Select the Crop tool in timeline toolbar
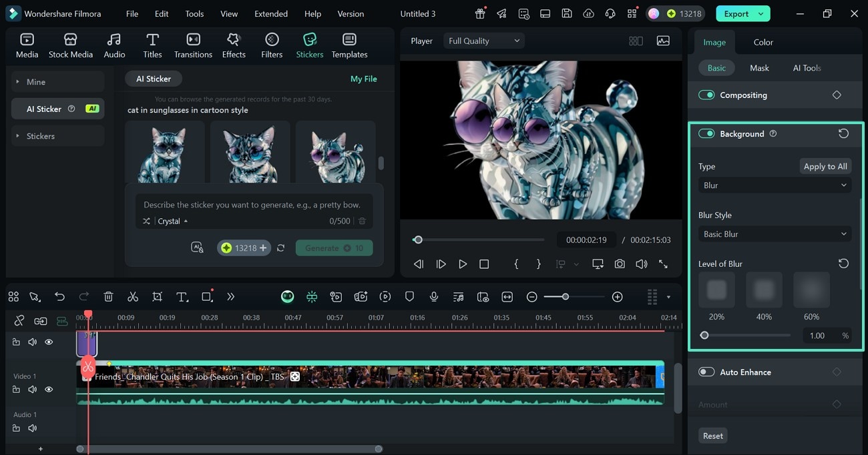 click(x=157, y=297)
